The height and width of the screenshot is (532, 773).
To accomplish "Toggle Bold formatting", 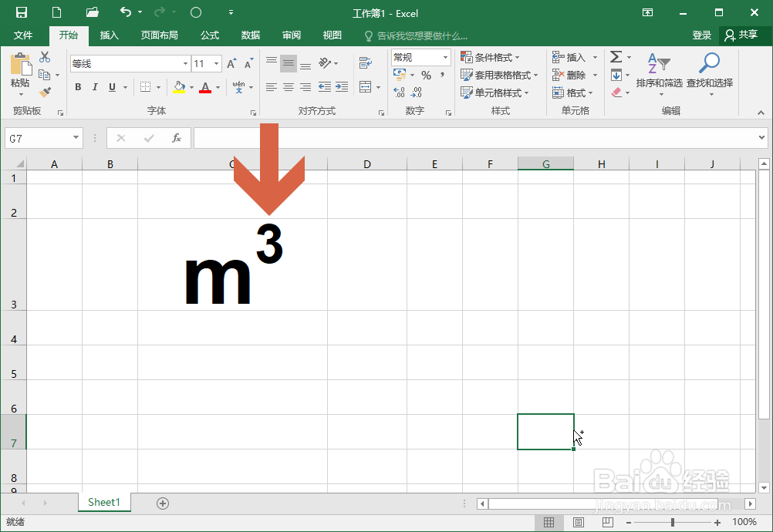I will [x=77, y=87].
